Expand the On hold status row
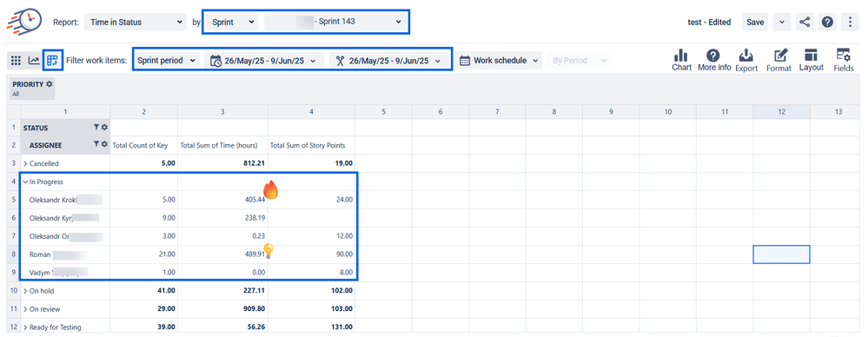The height and width of the screenshot is (337, 868). pyautogui.click(x=25, y=291)
